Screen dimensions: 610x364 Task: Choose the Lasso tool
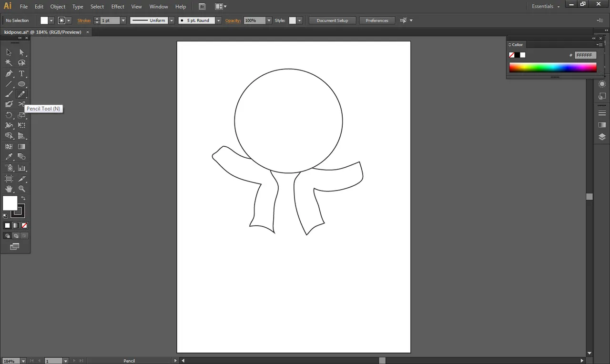[21, 62]
